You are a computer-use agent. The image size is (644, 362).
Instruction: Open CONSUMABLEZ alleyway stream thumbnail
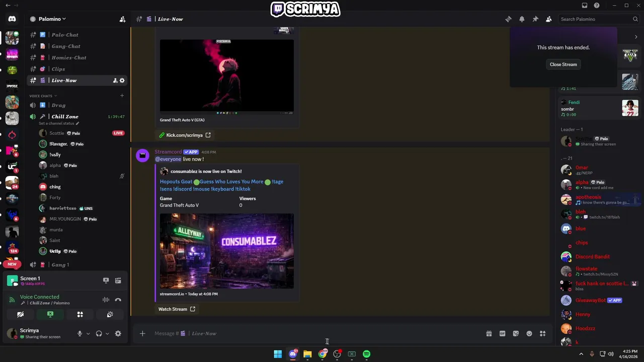pos(226,251)
